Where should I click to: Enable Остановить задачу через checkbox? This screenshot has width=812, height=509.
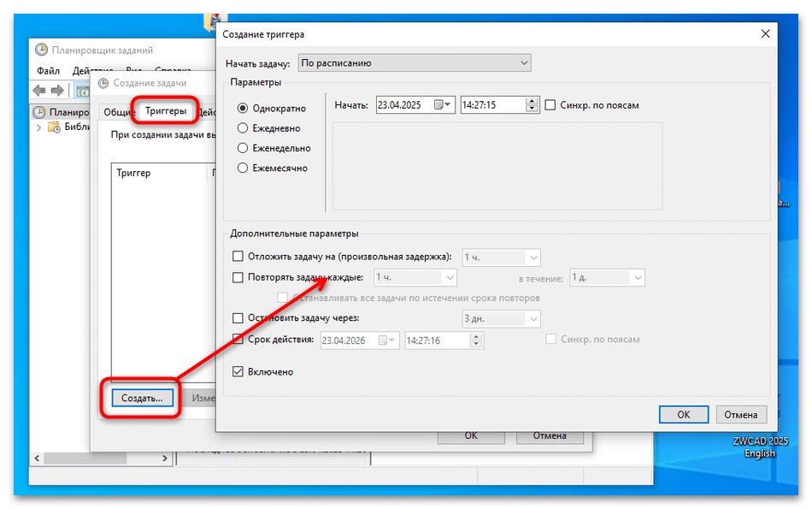(x=238, y=318)
